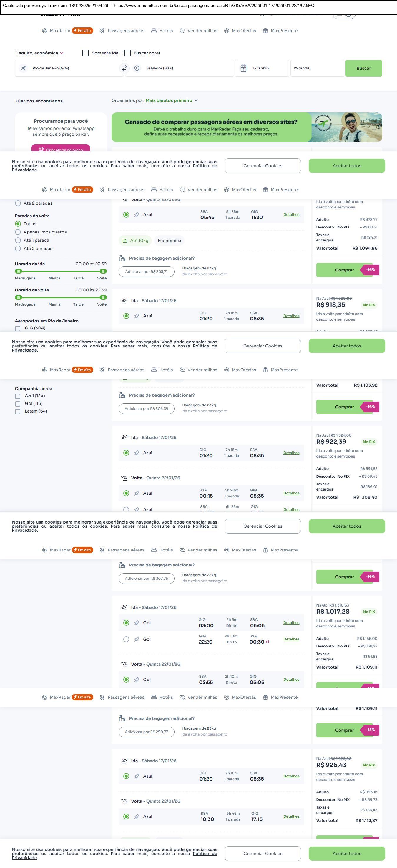Image resolution: width=397 pixels, height=868 pixels.
Task: Click the airplane icon in the origin field
Action: click(x=23, y=68)
